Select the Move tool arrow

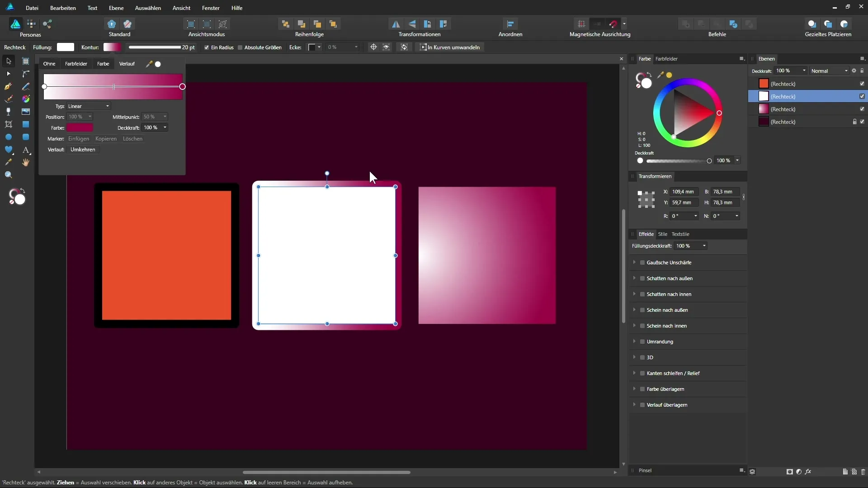(9, 61)
